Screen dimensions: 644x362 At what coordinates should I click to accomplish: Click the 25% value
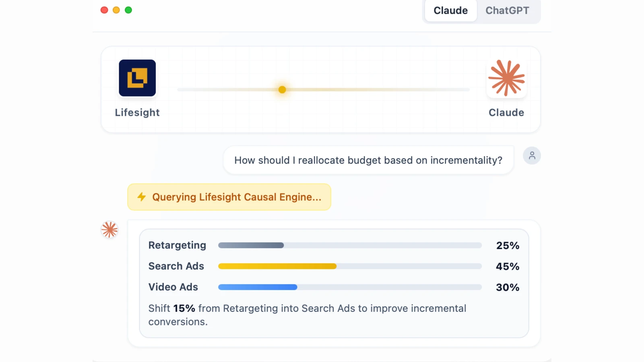coord(508,245)
